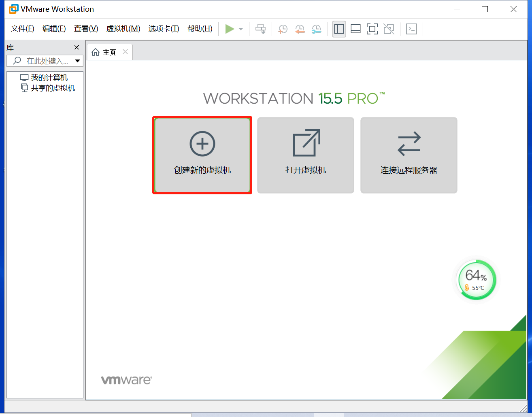
Task: Click the green power on play button
Action: [x=230, y=29]
